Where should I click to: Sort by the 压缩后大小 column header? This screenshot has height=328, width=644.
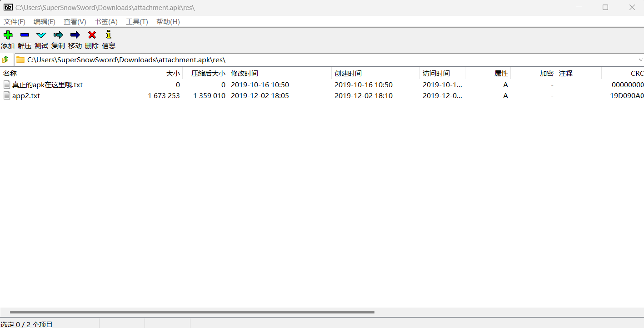pos(205,73)
